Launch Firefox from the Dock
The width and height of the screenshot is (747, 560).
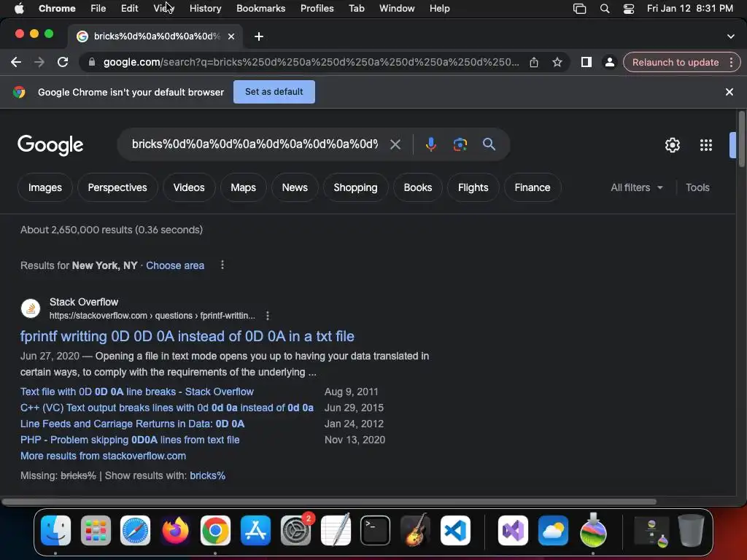(175, 530)
